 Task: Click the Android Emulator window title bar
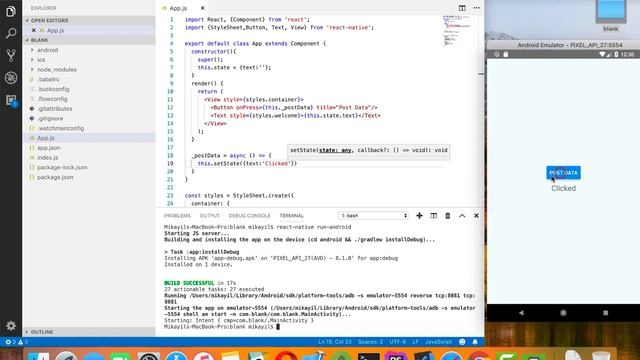tap(563, 45)
